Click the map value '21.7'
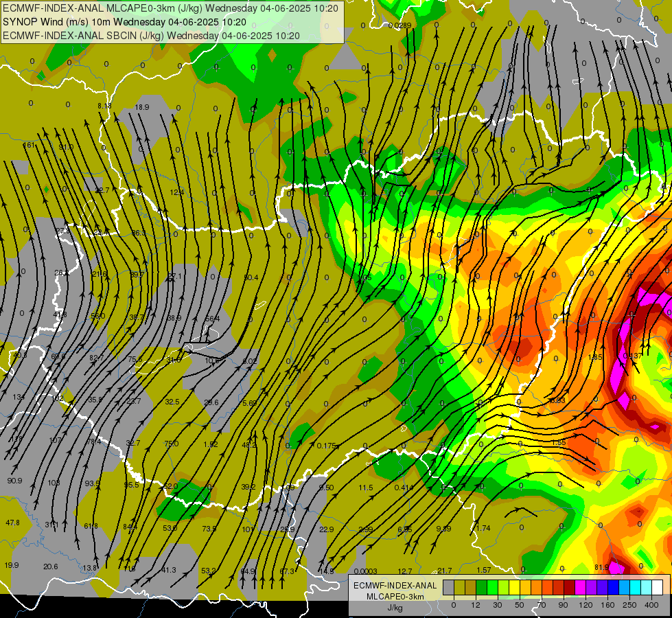672x618 pixels. click(444, 571)
